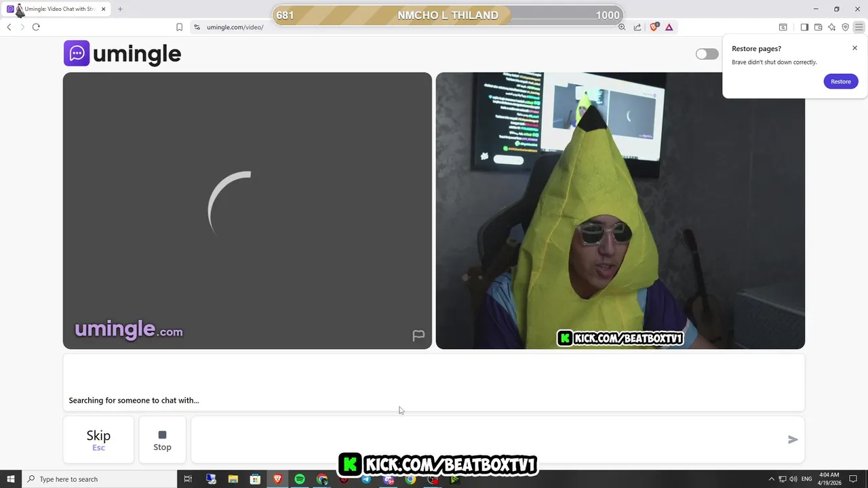Bookmark this page
Viewport: 868px width, 488px height.
(179, 27)
